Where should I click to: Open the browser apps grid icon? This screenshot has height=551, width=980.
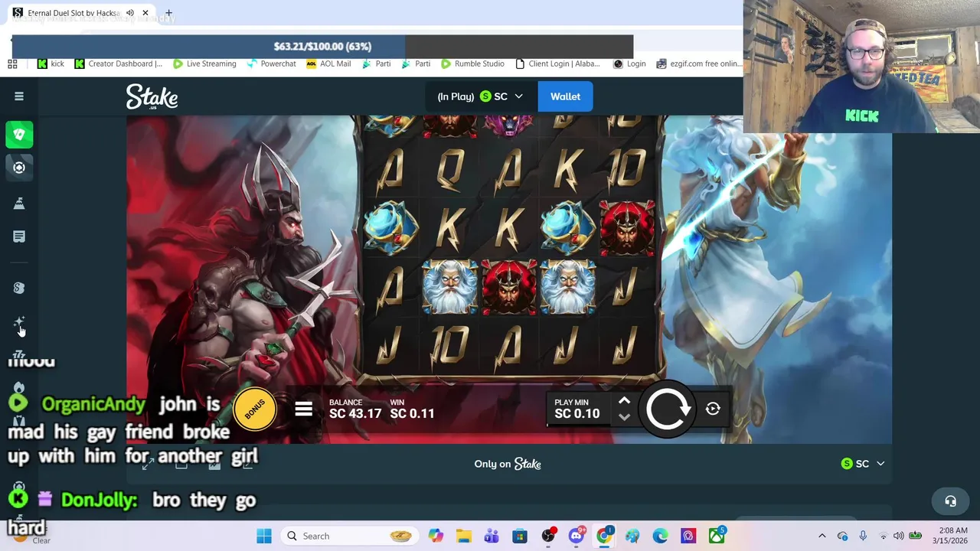(x=12, y=64)
